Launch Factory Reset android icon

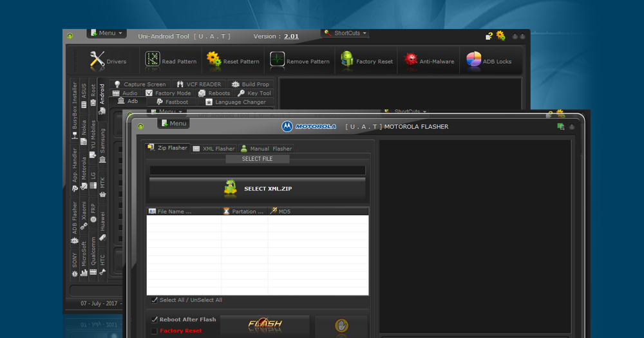(x=346, y=59)
